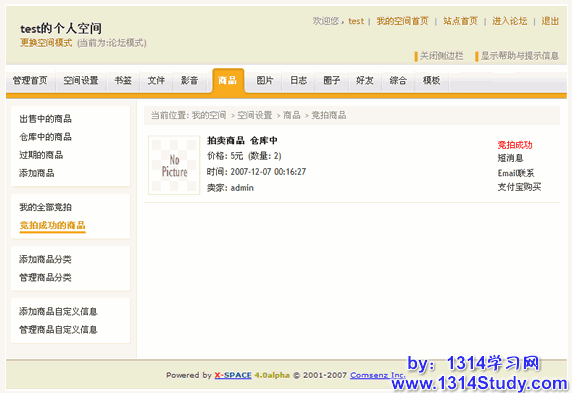Open 仓库中的商品 in sidebar
The image size is (572, 393).
coord(46,137)
